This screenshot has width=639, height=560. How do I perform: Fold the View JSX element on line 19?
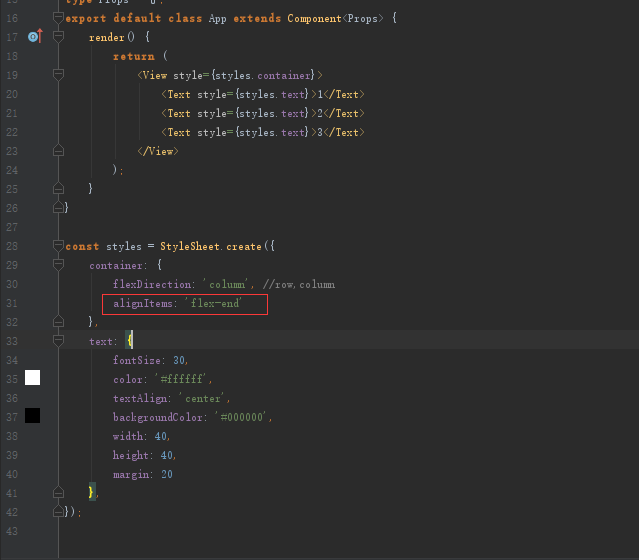click(x=58, y=75)
